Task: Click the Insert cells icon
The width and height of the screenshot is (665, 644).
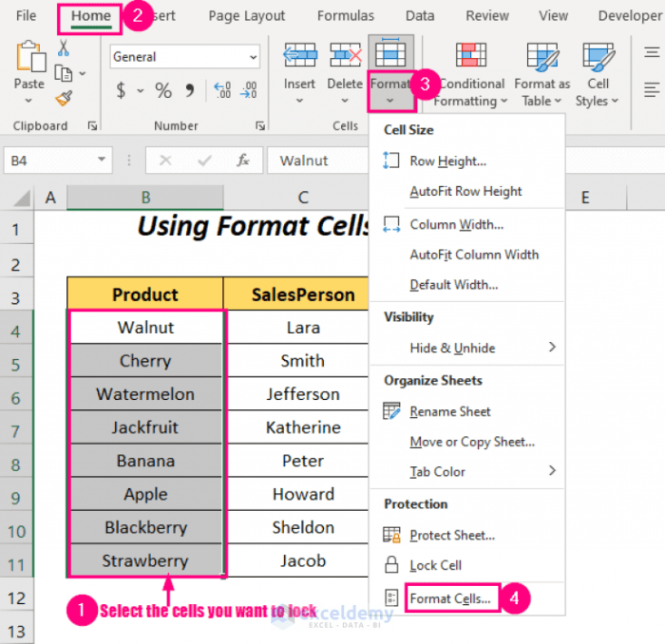Action: click(x=300, y=54)
